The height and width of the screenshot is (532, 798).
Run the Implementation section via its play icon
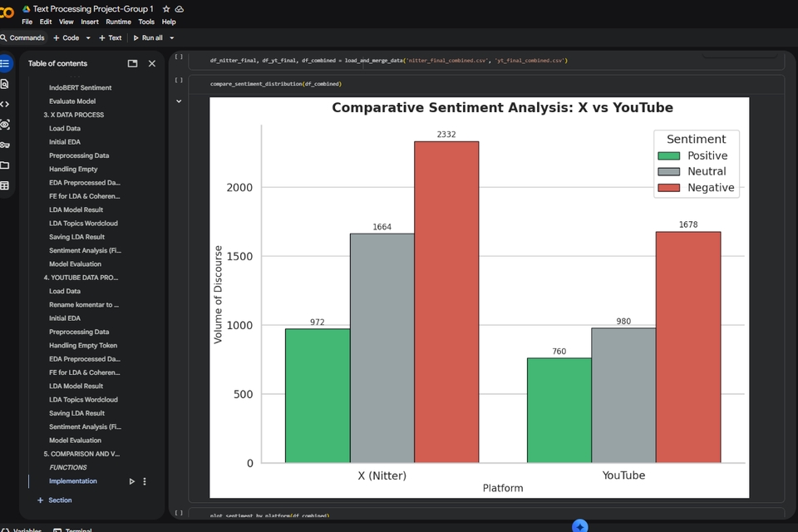pyautogui.click(x=131, y=480)
